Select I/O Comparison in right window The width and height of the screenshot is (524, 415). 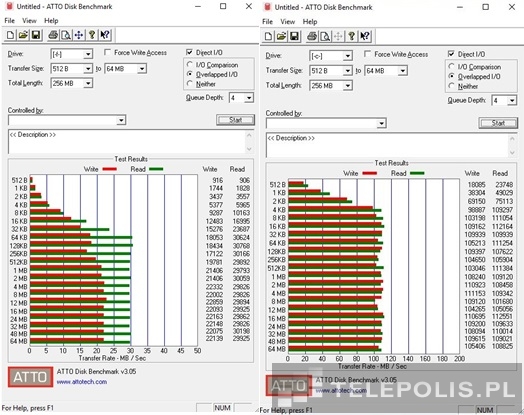pos(451,66)
